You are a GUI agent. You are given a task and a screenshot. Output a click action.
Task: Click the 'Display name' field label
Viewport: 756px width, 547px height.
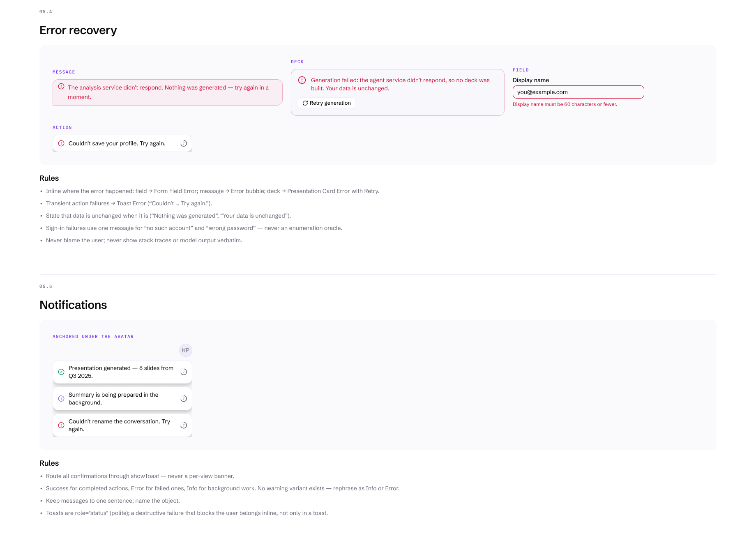coord(531,80)
